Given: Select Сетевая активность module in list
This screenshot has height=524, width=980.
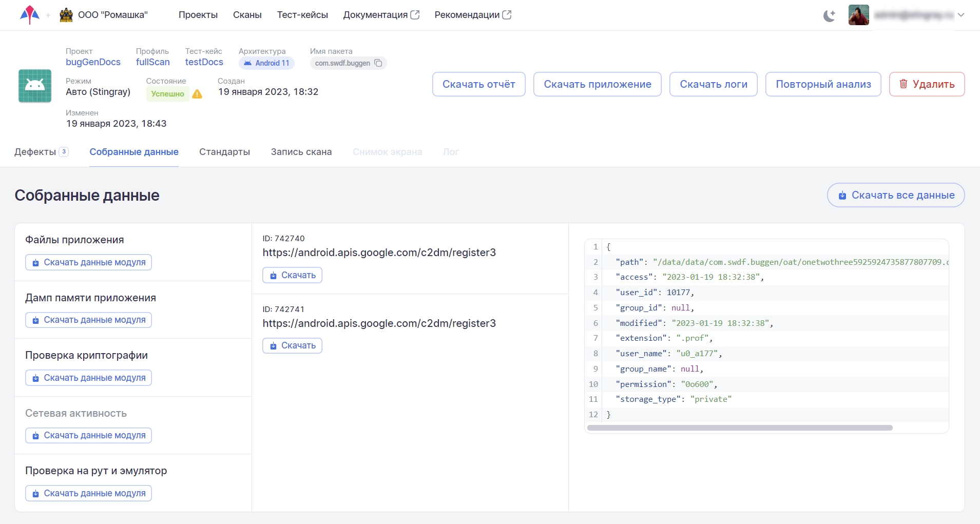Looking at the screenshot, I should tap(76, 413).
